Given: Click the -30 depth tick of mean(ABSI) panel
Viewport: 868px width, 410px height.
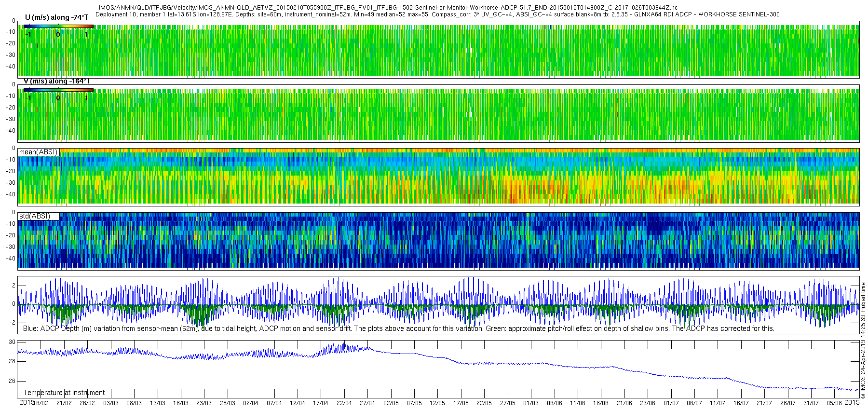Looking at the screenshot, I should coord(10,183).
